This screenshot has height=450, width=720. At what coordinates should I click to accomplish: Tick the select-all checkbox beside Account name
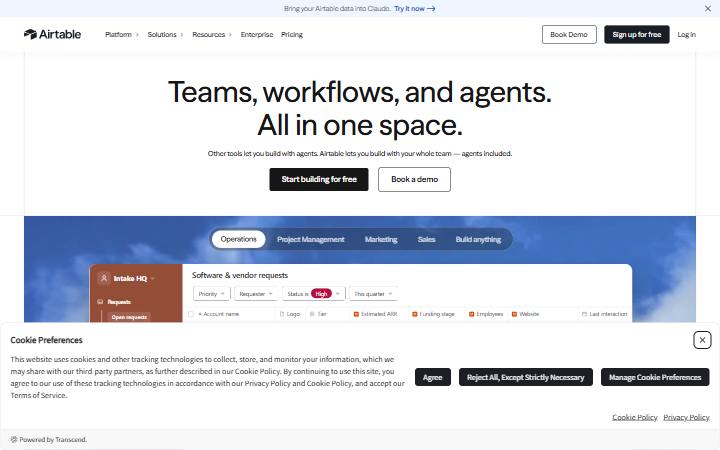[191, 314]
